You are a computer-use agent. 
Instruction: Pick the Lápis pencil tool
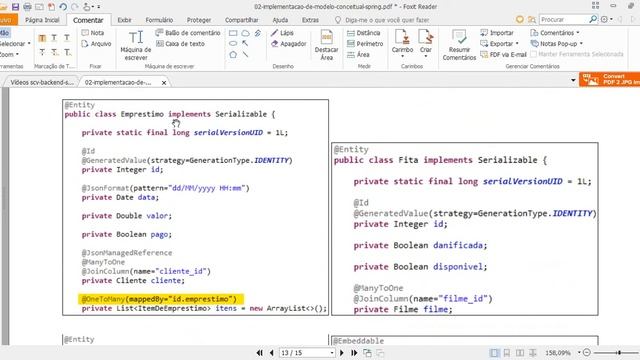click(282, 33)
